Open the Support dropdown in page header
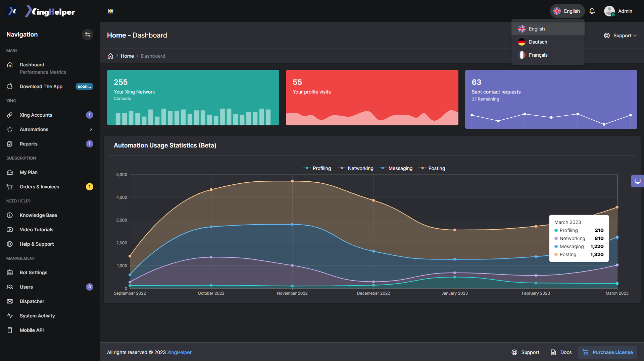Viewport: 644px width, 361px height. [620, 36]
